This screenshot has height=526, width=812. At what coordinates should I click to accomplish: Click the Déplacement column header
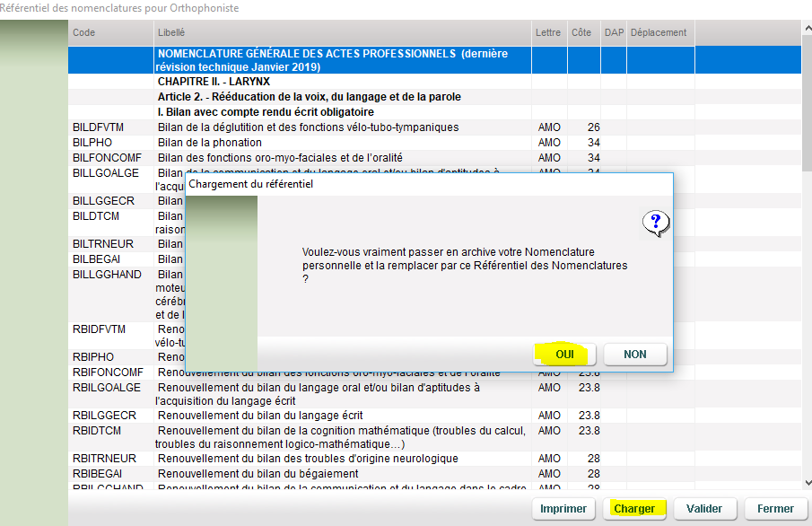click(659, 32)
